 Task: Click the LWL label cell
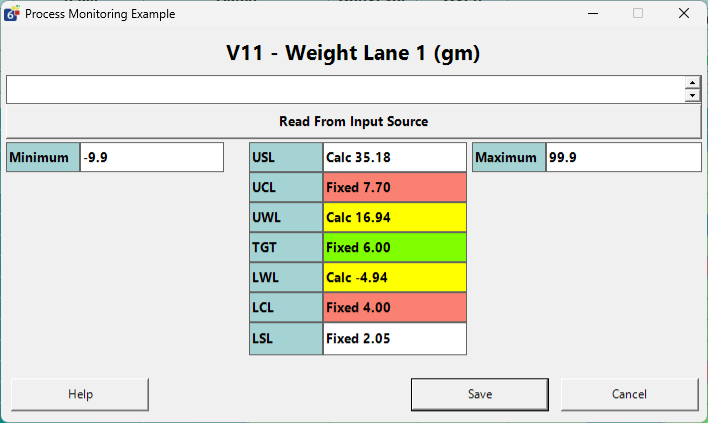coord(286,277)
